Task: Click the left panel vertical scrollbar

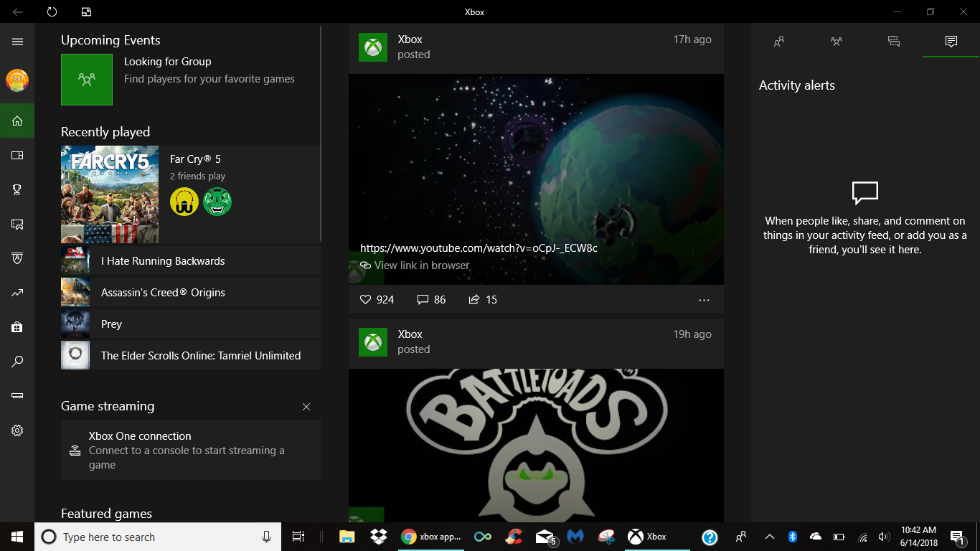Action: point(321,134)
